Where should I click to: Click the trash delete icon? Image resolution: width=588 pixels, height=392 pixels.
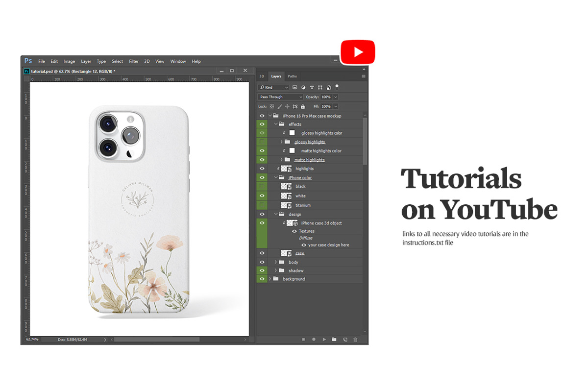(x=355, y=339)
